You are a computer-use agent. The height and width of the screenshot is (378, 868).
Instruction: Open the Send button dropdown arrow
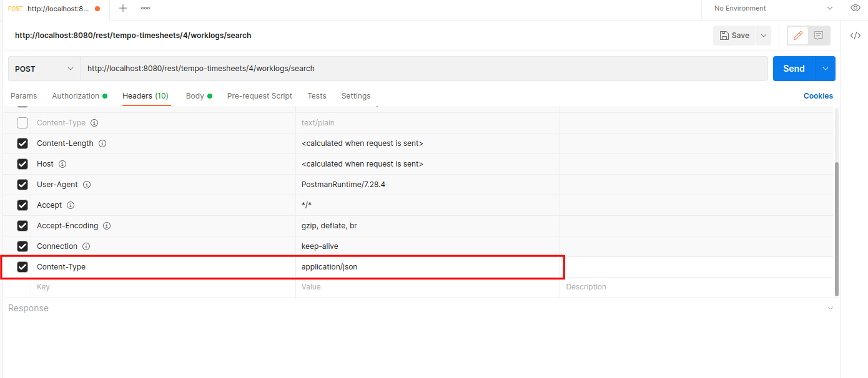click(x=826, y=68)
